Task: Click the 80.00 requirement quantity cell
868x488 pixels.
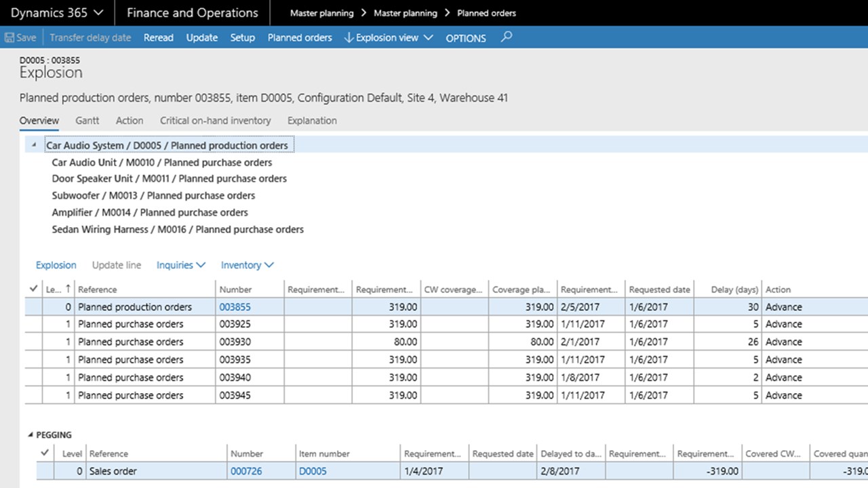Action: click(x=387, y=342)
